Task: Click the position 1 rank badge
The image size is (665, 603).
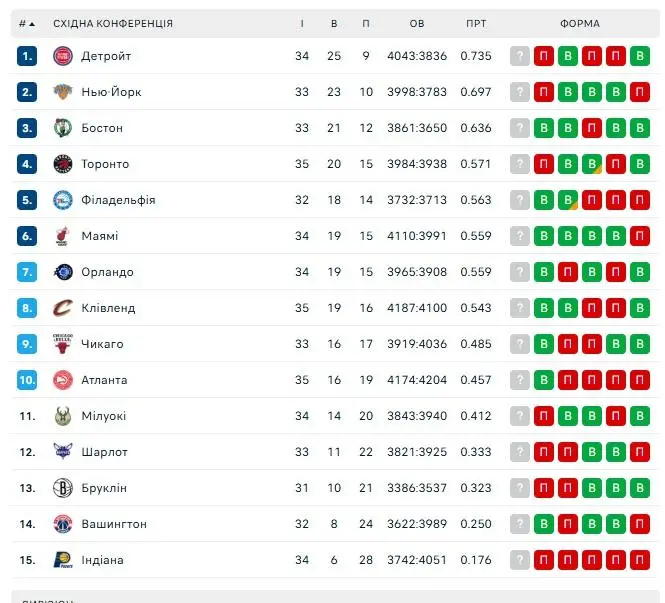Action: click(x=27, y=56)
